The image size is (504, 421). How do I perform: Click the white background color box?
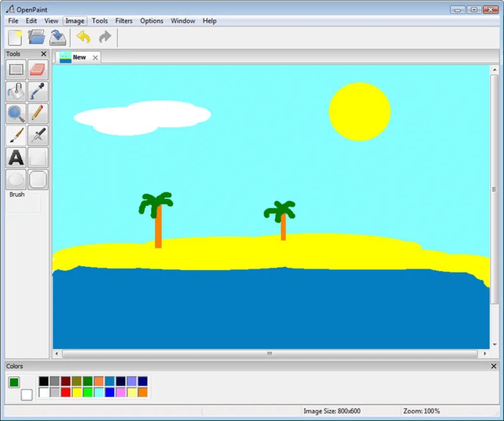pos(27,395)
